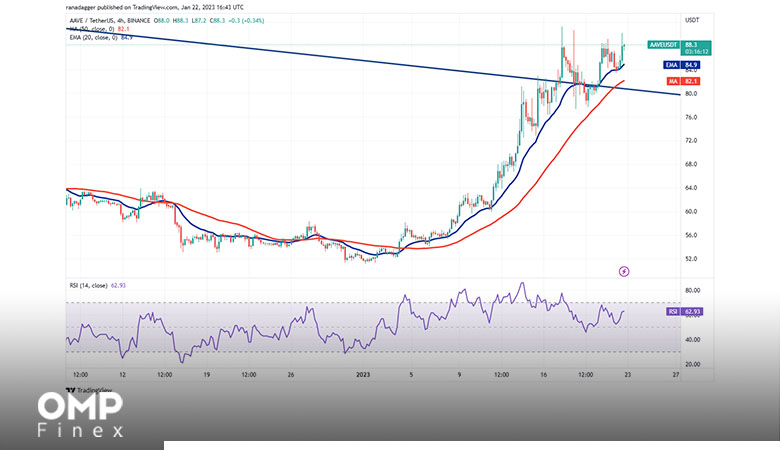Click the purple RSI 62.93 axis label

click(684, 312)
